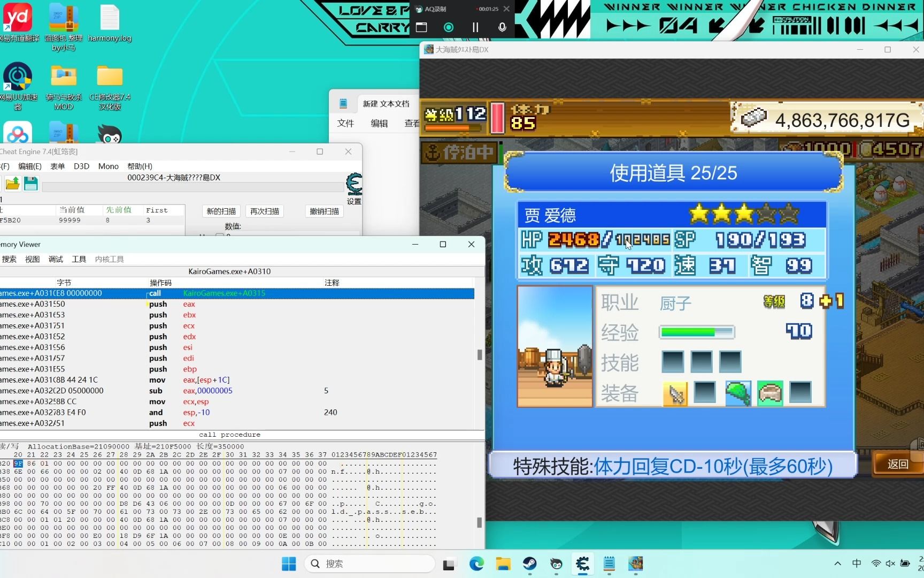The image size is (924, 578).
Task: Open CE修改器7.4汉化版 folder
Action: click(x=110, y=87)
